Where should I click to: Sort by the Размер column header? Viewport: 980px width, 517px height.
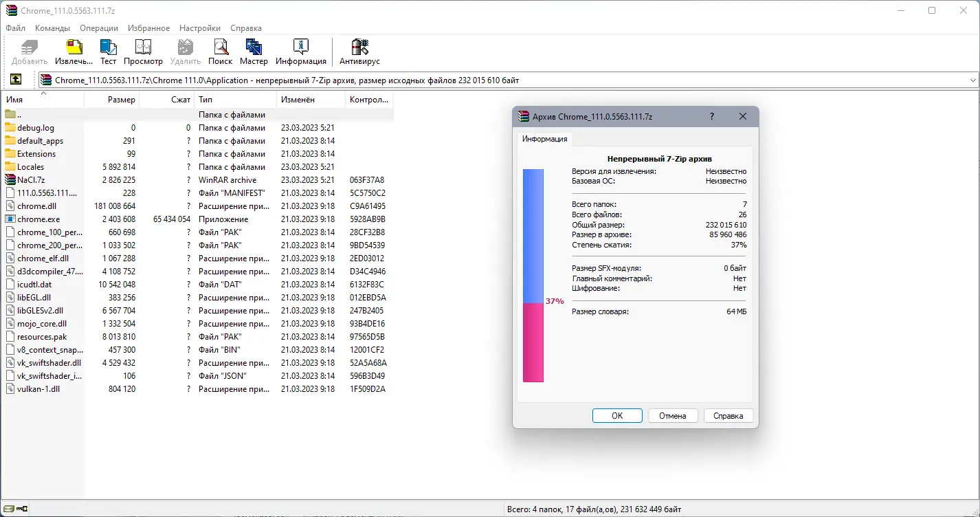coord(112,100)
